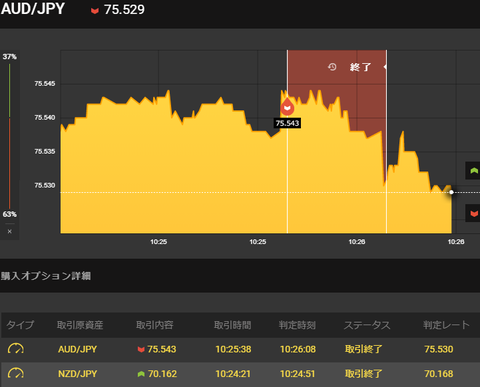Click the AUD/JPY chart title

pos(33,9)
